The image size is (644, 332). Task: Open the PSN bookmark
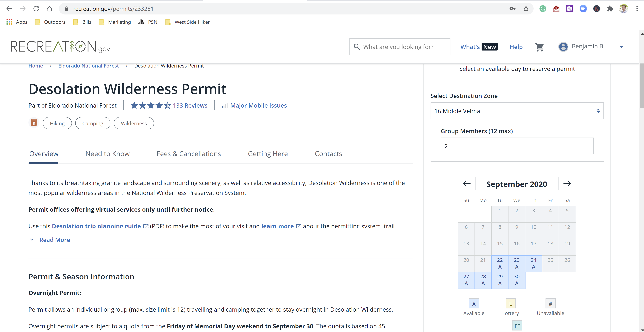147,22
